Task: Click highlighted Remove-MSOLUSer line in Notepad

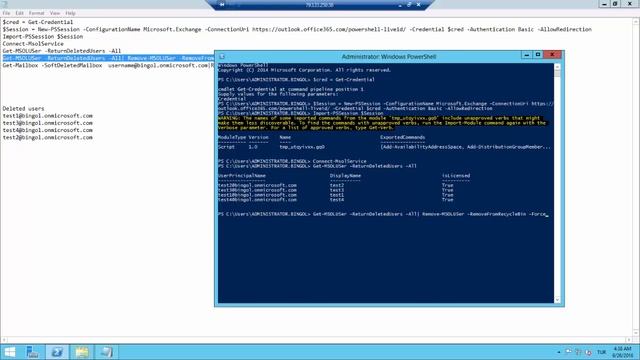Action: [x=108, y=58]
